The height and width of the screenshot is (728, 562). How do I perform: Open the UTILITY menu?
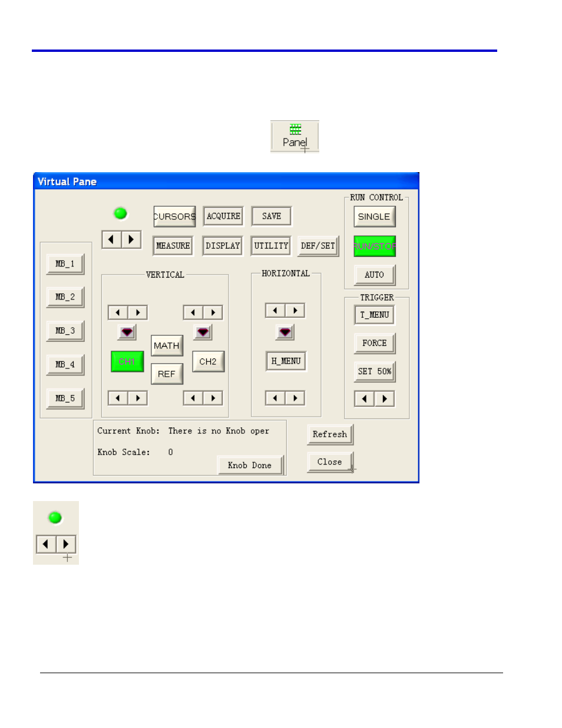pyautogui.click(x=271, y=246)
